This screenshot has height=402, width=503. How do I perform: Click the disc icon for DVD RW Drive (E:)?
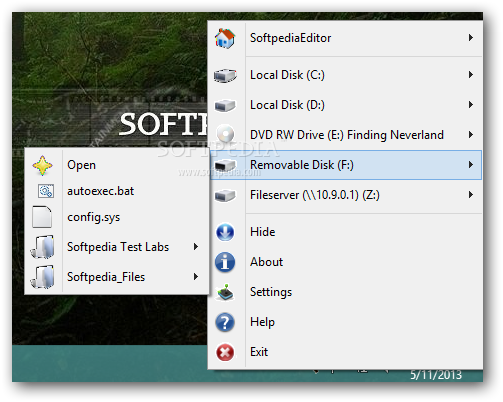[225, 134]
